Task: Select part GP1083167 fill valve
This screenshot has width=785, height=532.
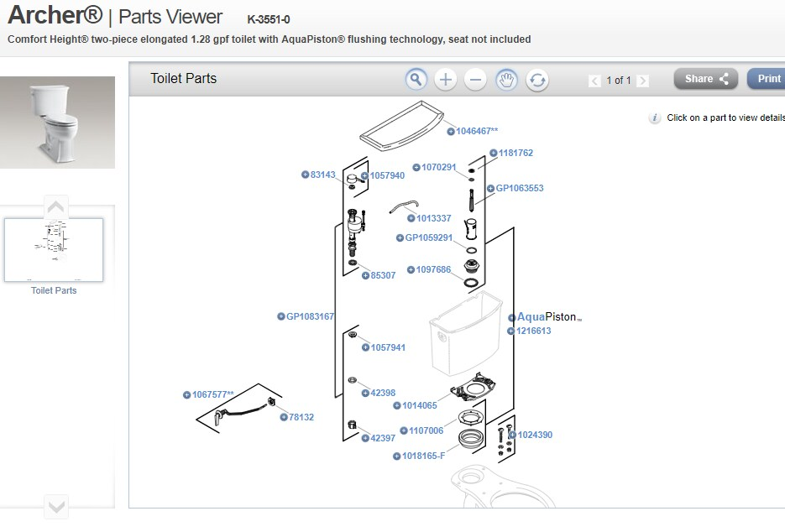Action: point(310,316)
